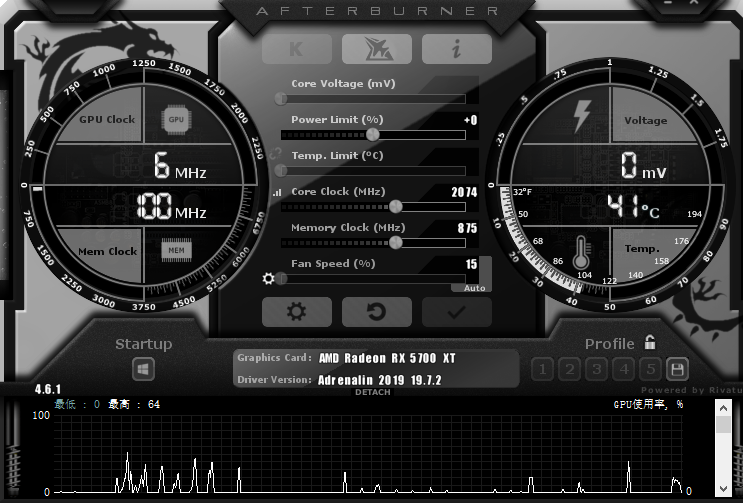Viewport: 743px width, 503px height.
Task: Click the Profile label
Action: click(x=609, y=344)
